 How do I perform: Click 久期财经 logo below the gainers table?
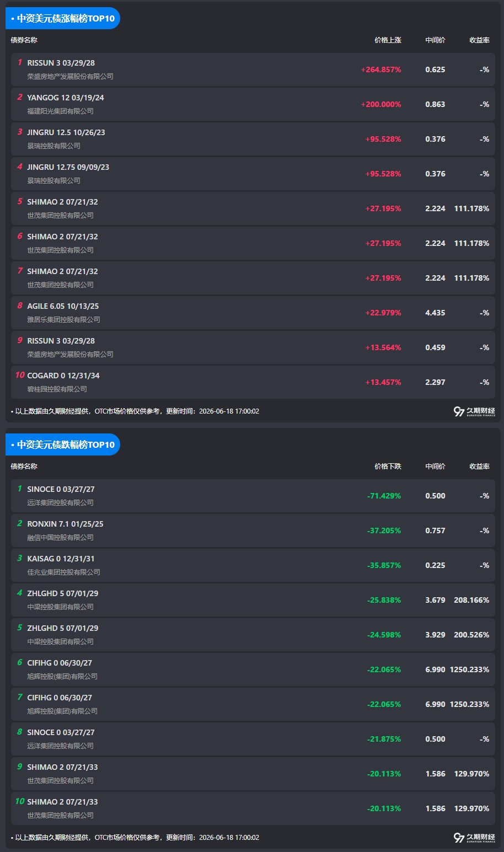point(474,411)
